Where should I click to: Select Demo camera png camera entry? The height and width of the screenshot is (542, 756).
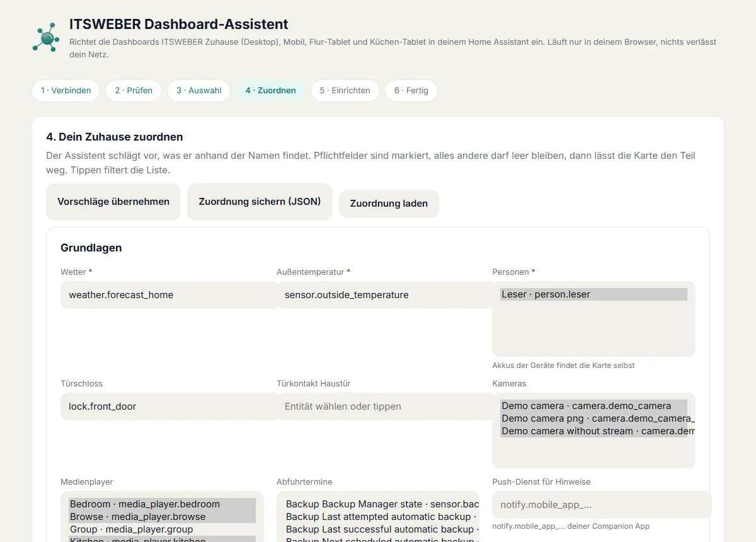point(593,418)
